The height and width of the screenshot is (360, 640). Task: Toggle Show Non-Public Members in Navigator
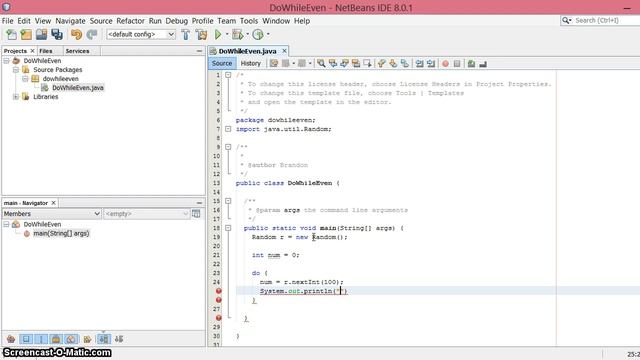coord(56,339)
